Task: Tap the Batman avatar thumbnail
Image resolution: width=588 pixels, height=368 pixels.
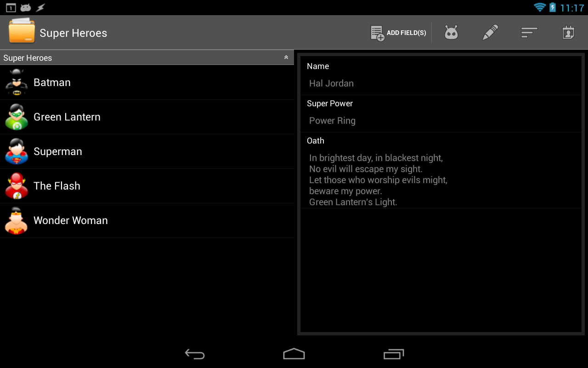Action: [17, 82]
